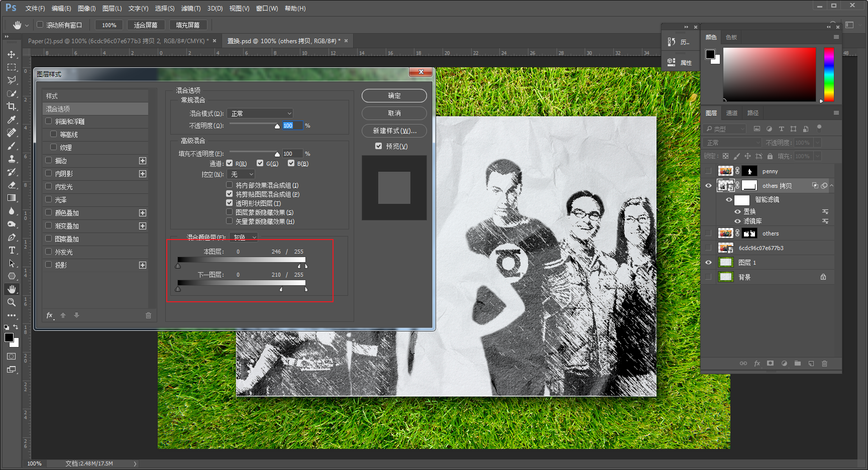Select the Clone Stamp tool
The height and width of the screenshot is (470, 868).
point(12,159)
